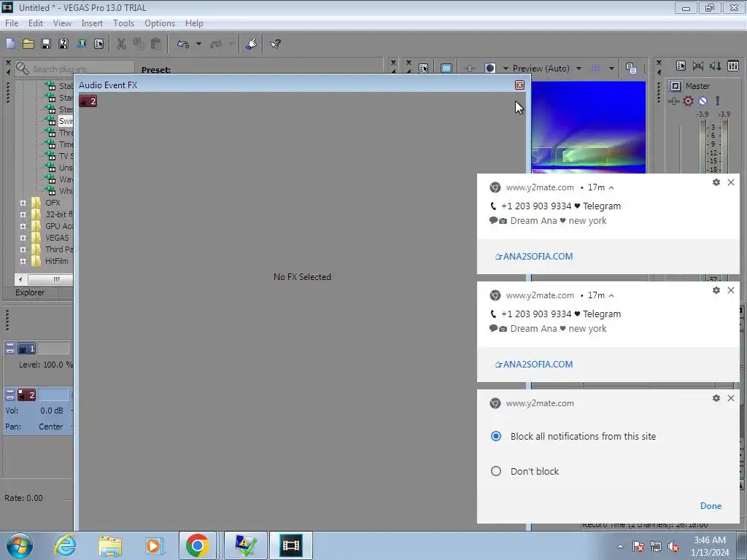
Task: Open the Undo history dropdown arrow
Action: click(x=198, y=44)
